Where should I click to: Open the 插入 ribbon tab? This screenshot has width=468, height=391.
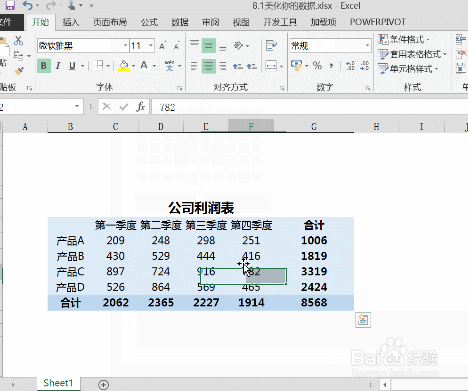tap(71, 22)
